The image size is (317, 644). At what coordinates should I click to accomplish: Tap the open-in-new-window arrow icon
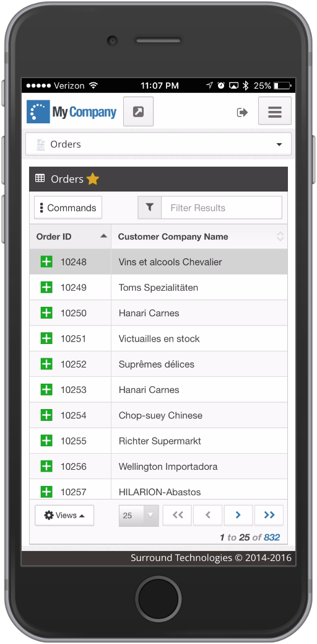coord(138,112)
